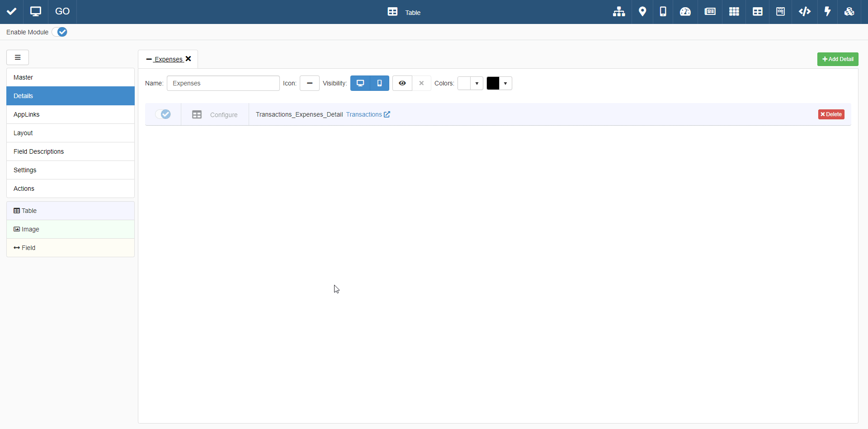
Task: Click the Name input field containing Expenses
Action: 223,83
